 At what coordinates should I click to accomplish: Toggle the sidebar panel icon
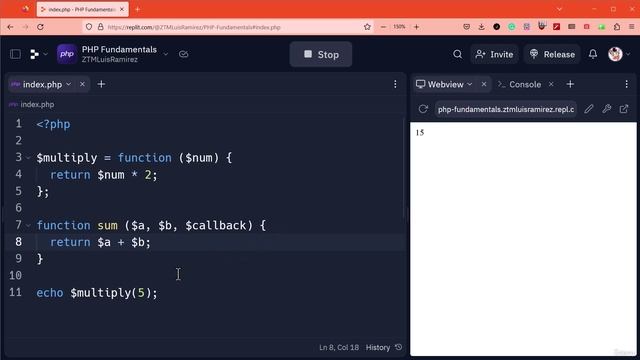coord(16,54)
